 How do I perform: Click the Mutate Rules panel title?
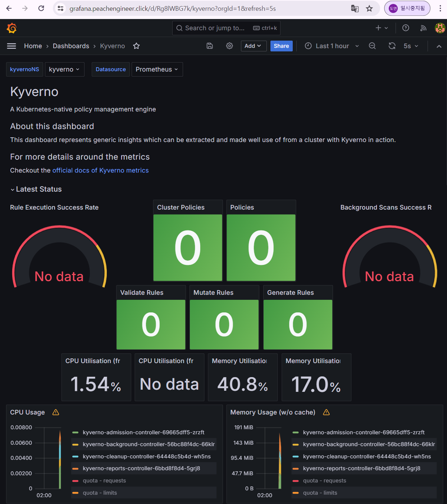tap(213, 293)
